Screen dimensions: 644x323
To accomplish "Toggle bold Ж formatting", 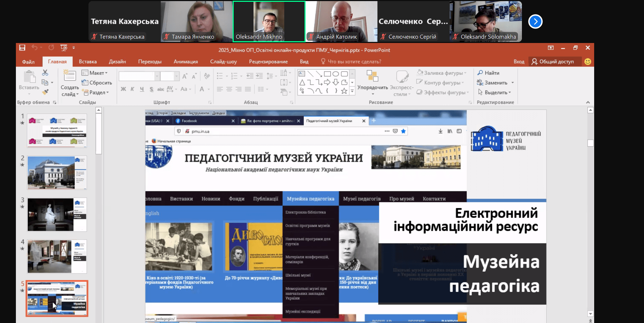I will (x=123, y=89).
